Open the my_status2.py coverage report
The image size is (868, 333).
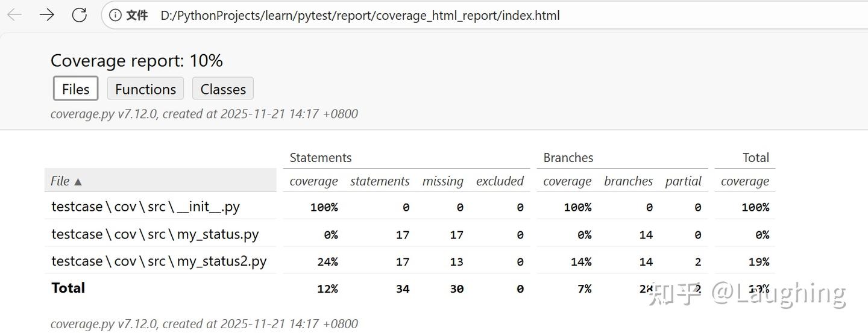(159, 261)
